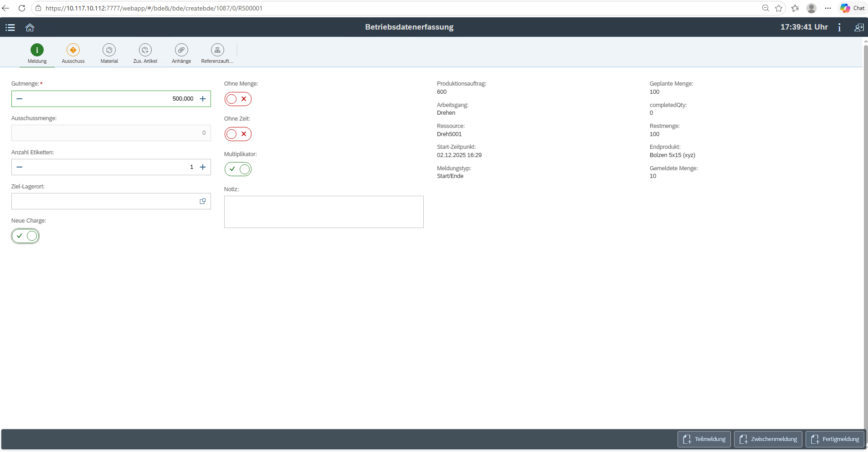Open browser settings and more menu
Screen dimensions: 868x452
(828, 8)
